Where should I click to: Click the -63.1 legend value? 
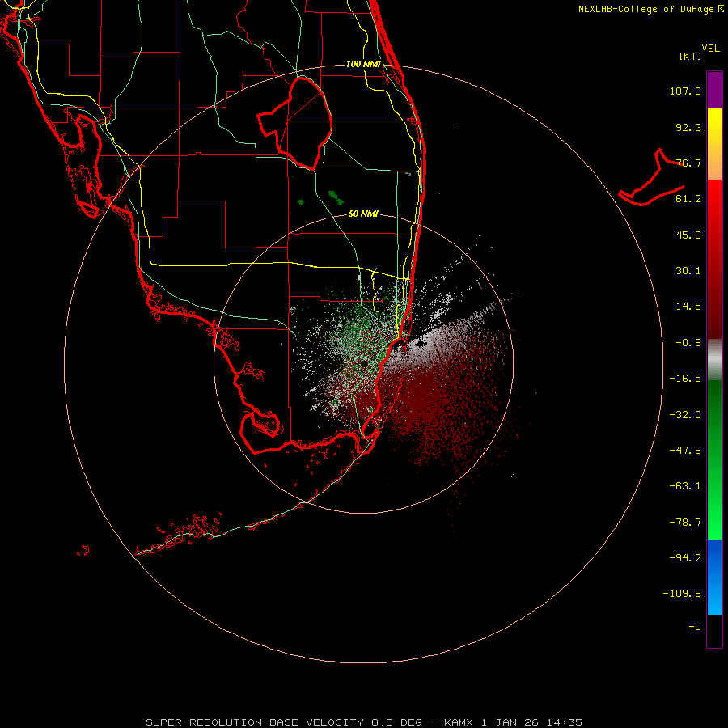point(685,486)
